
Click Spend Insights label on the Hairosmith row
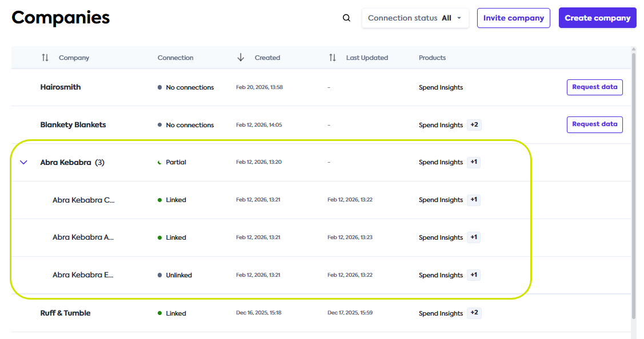point(441,87)
